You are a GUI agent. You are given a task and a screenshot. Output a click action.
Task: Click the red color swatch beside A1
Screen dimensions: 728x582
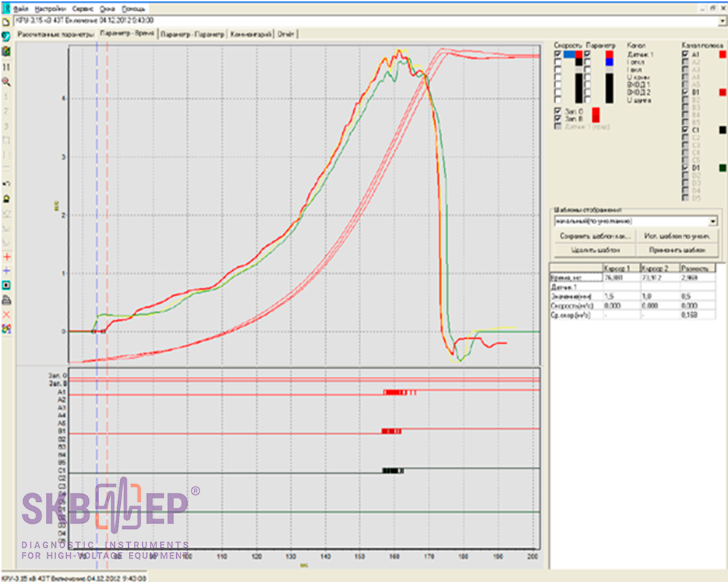tap(722, 55)
